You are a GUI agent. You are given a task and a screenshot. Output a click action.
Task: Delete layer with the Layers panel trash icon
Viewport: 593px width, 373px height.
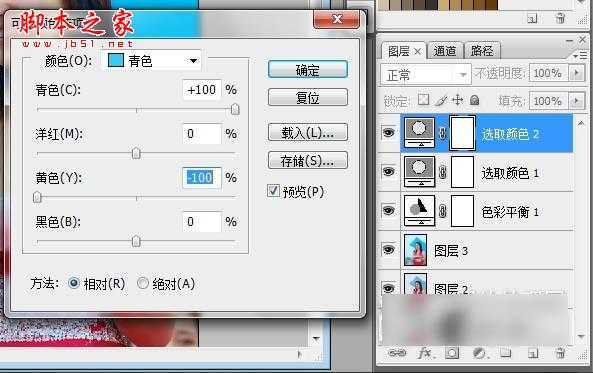pyautogui.click(x=560, y=353)
